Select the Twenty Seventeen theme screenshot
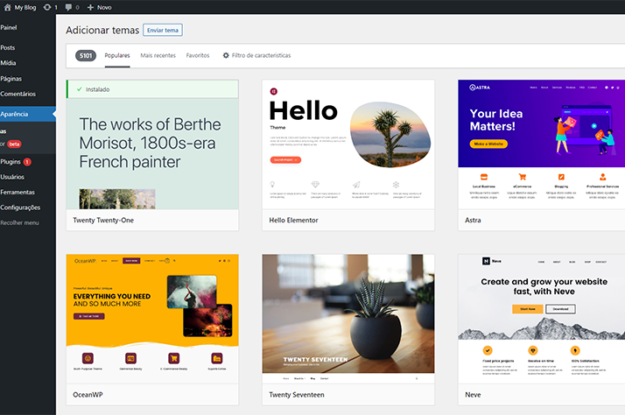This screenshot has height=415, width=625. pos(348,319)
